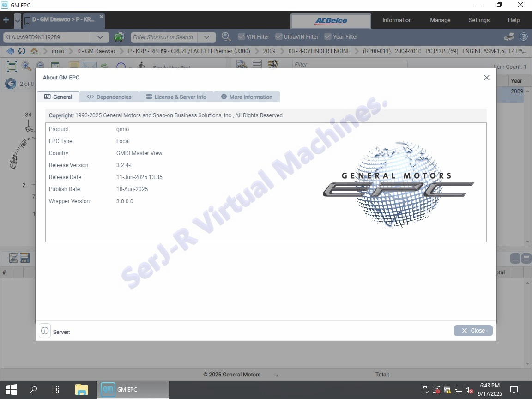Click the green vehicle icon beside VIN field
532x399 pixels.
119,37
